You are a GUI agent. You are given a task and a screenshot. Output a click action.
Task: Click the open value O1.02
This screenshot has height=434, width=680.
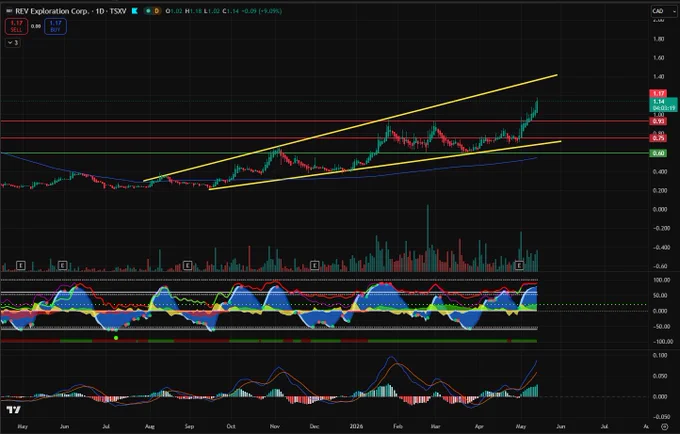pyautogui.click(x=174, y=11)
